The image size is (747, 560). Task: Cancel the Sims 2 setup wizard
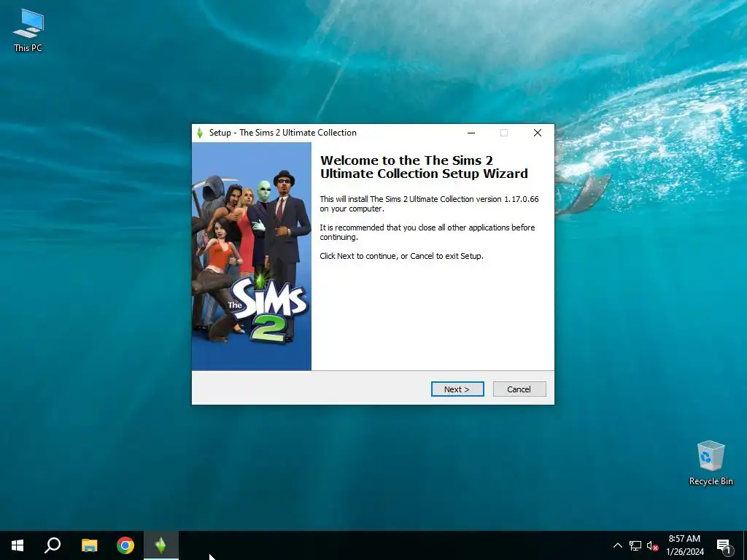pyautogui.click(x=519, y=389)
